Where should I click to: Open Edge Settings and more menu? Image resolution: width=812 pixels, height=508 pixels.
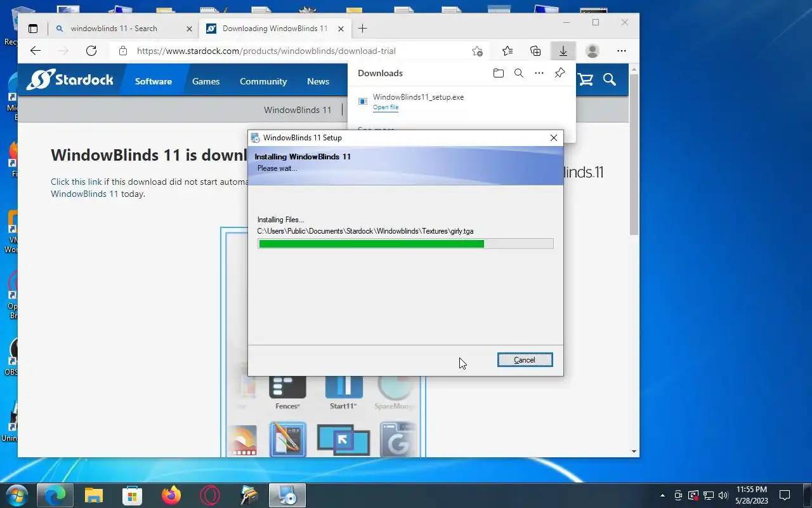[622, 51]
